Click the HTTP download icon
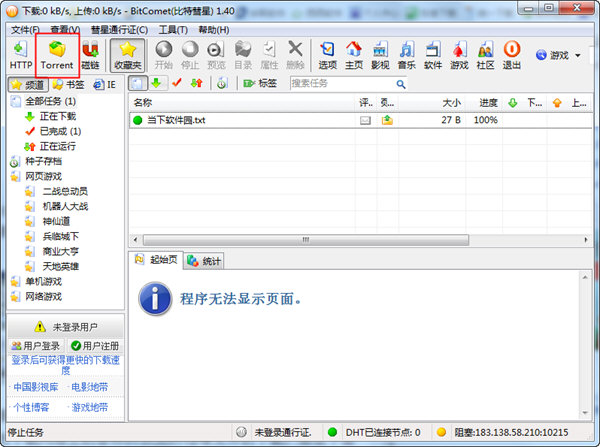This screenshot has width=600, height=447. coord(21,54)
